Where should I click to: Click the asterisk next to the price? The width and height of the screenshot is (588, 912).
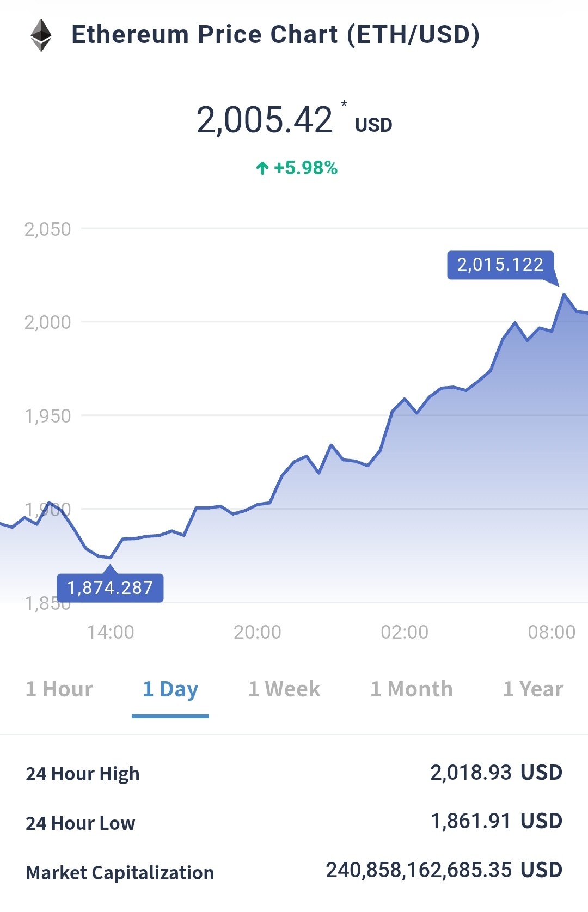pos(344,103)
